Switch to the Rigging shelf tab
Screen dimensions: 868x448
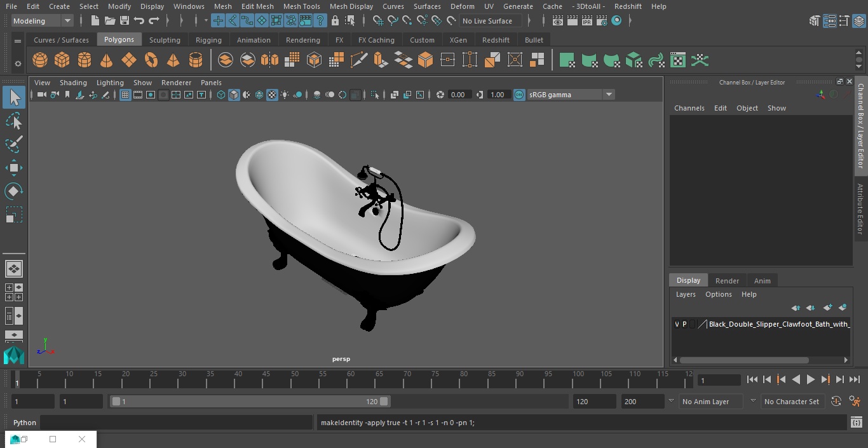click(x=208, y=40)
